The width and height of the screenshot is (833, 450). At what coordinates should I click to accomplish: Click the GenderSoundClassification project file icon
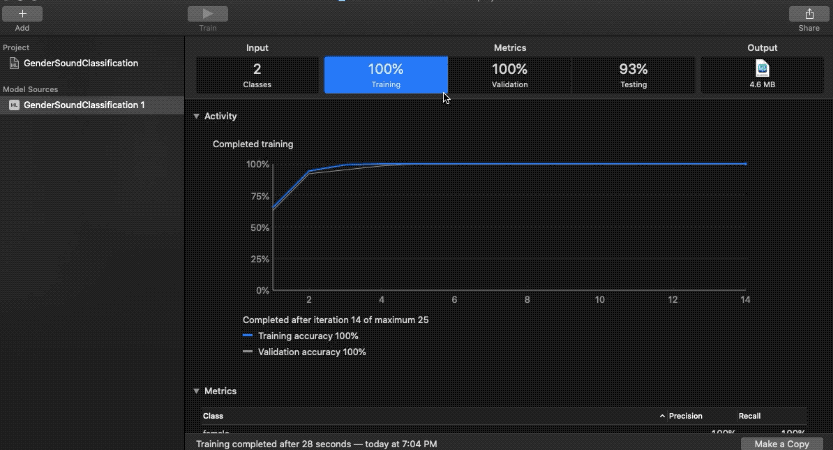coord(14,63)
